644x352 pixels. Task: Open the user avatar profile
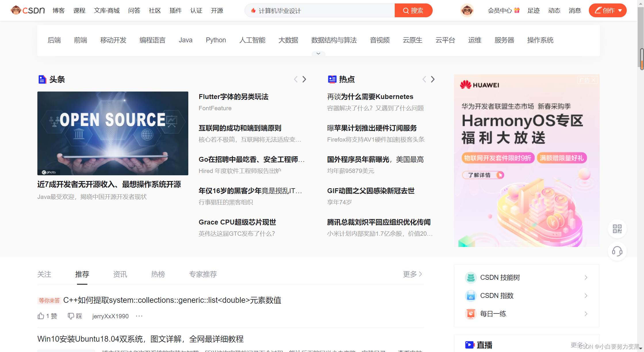(467, 11)
